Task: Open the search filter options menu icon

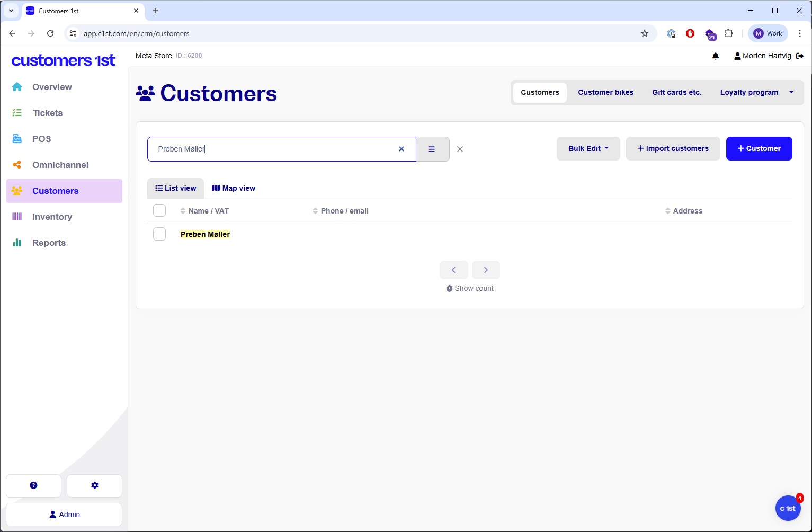Action: pyautogui.click(x=432, y=149)
